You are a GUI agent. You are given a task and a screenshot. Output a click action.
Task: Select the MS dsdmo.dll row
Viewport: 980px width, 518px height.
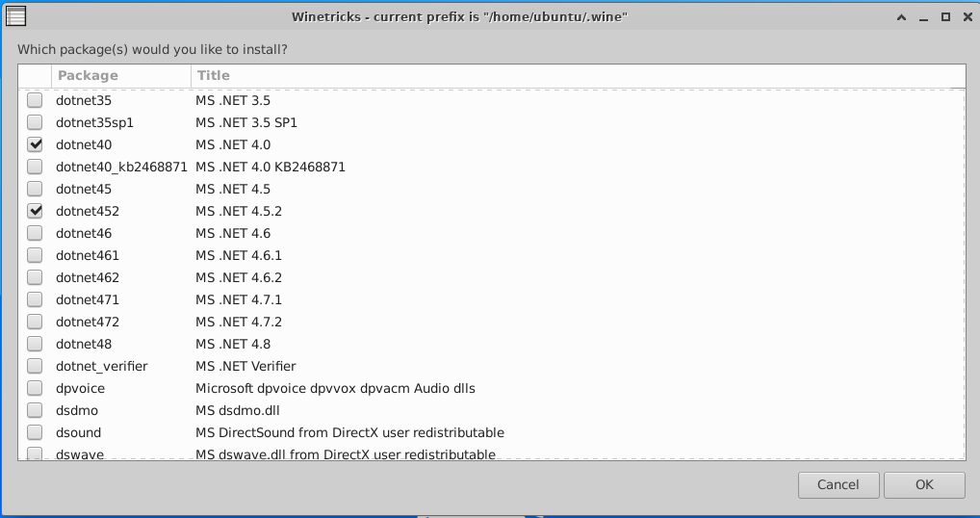[491, 410]
